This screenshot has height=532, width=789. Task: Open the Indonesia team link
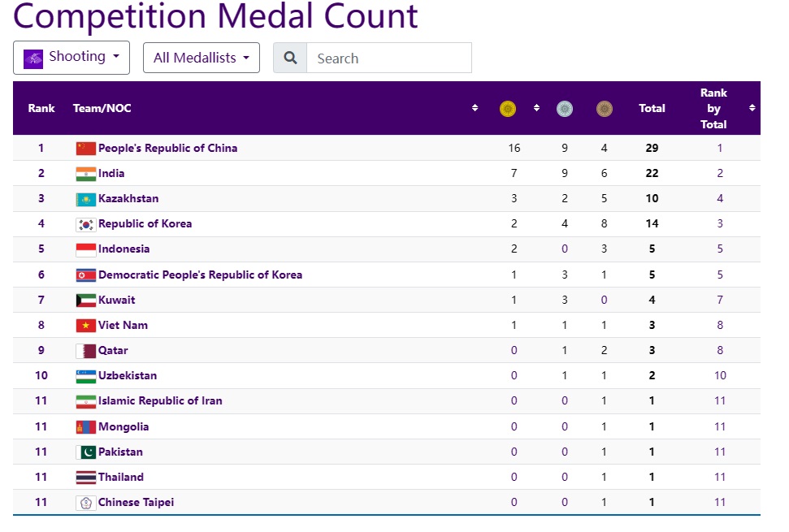point(124,249)
